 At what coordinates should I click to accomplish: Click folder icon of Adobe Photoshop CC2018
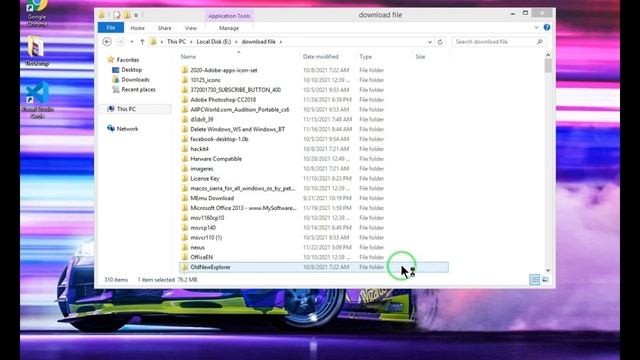coord(184,100)
